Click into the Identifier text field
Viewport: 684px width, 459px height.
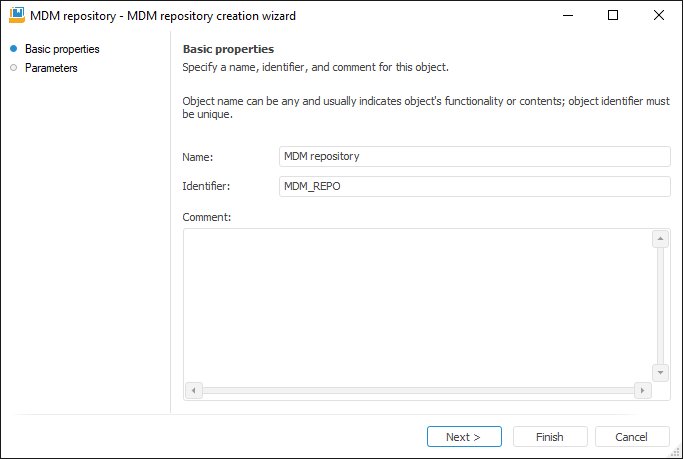click(474, 186)
